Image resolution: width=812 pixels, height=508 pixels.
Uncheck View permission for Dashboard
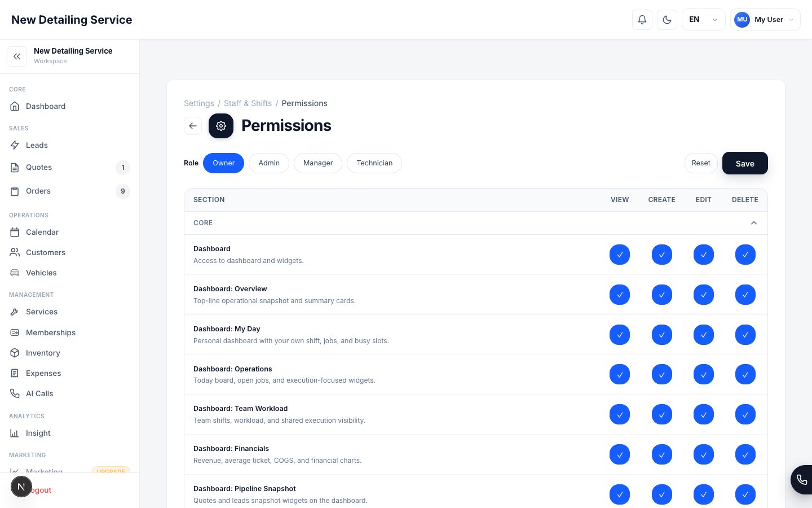(x=620, y=255)
